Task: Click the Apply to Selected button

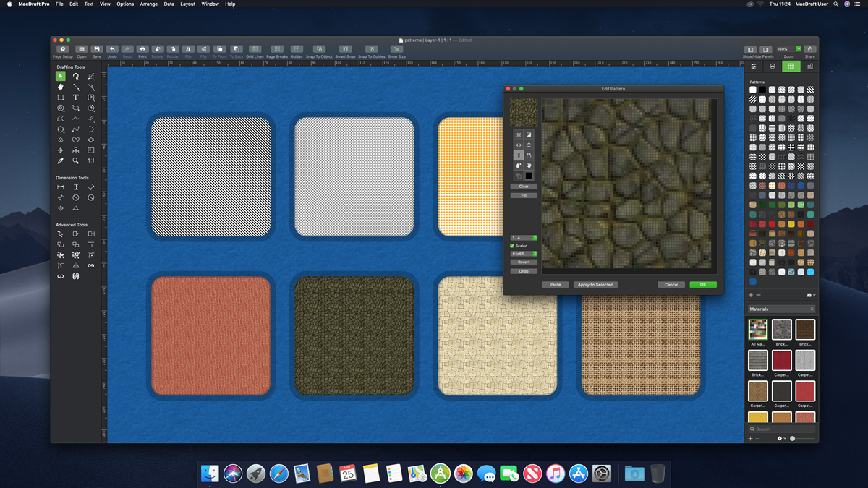Action: click(595, 285)
